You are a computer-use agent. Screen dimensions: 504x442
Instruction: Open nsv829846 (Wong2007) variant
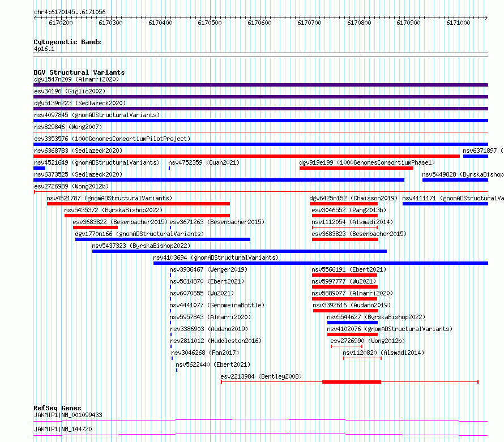click(x=68, y=127)
